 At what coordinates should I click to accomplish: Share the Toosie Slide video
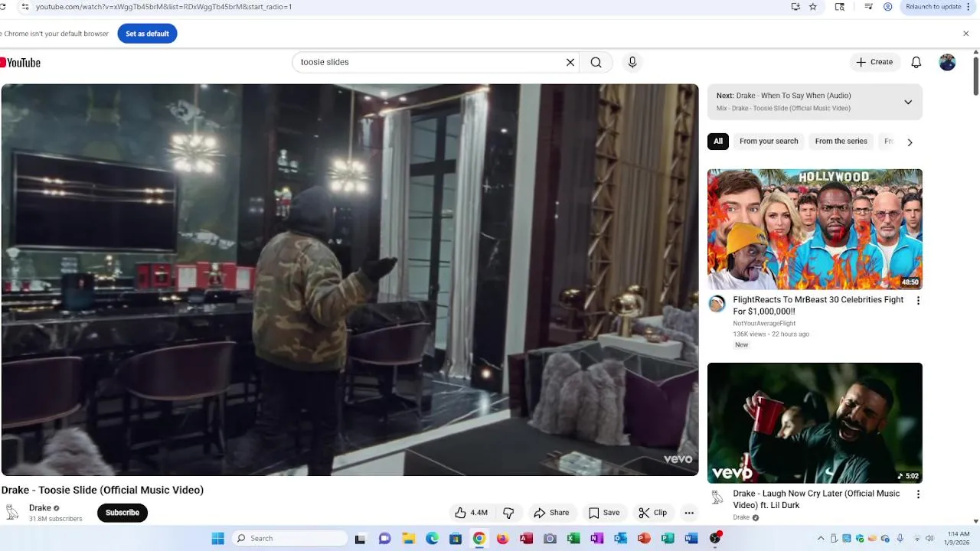pyautogui.click(x=551, y=513)
